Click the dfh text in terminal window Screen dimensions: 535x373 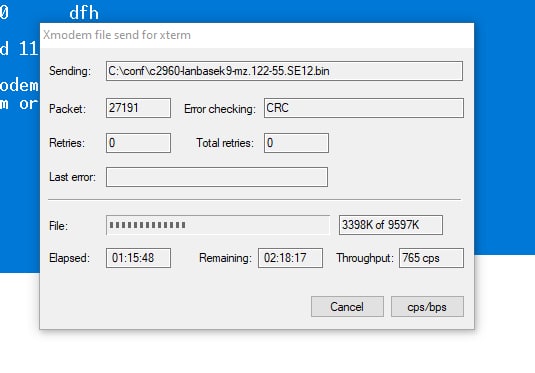(84, 13)
